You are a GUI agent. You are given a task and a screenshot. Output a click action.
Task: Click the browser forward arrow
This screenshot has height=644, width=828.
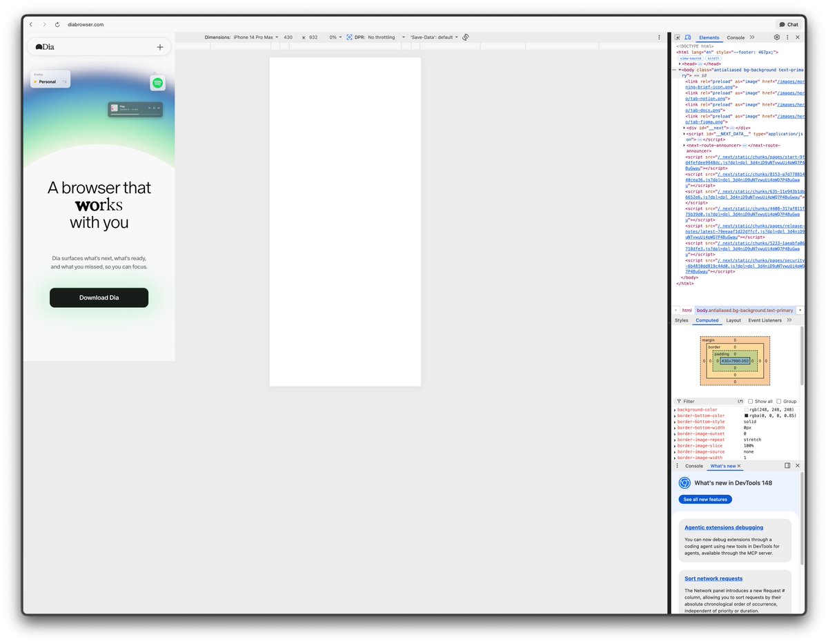[44, 24]
